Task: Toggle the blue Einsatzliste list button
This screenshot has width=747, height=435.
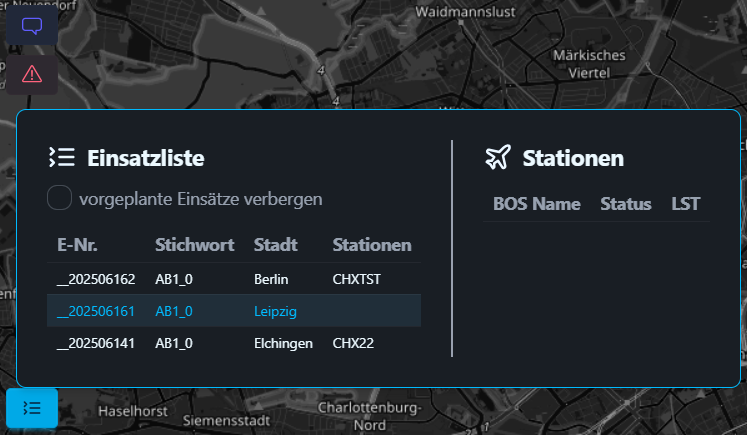Action: click(32, 408)
